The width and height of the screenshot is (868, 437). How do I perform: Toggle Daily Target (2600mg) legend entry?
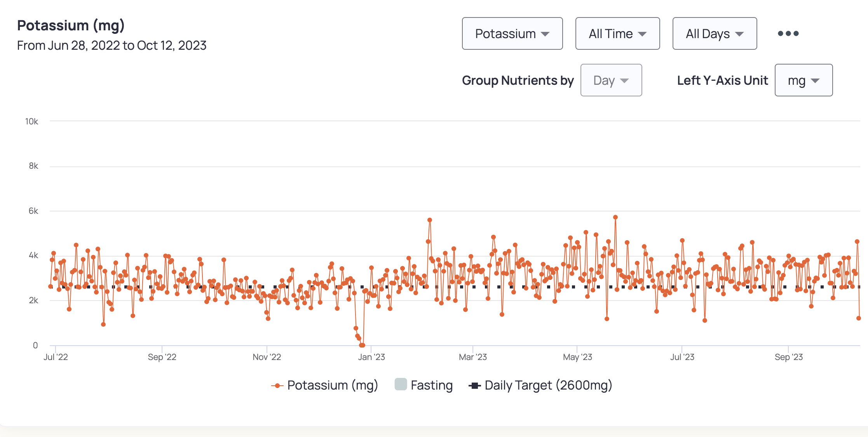[548, 385]
